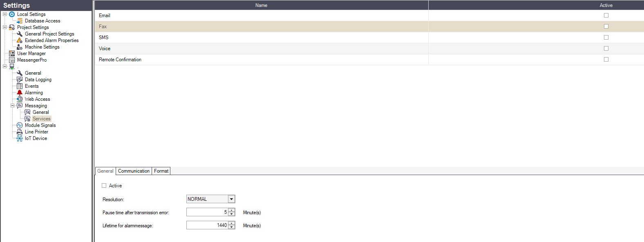This screenshot has height=242, width=644.
Task: Click the General Project Settings wrench icon
Action: (20, 34)
